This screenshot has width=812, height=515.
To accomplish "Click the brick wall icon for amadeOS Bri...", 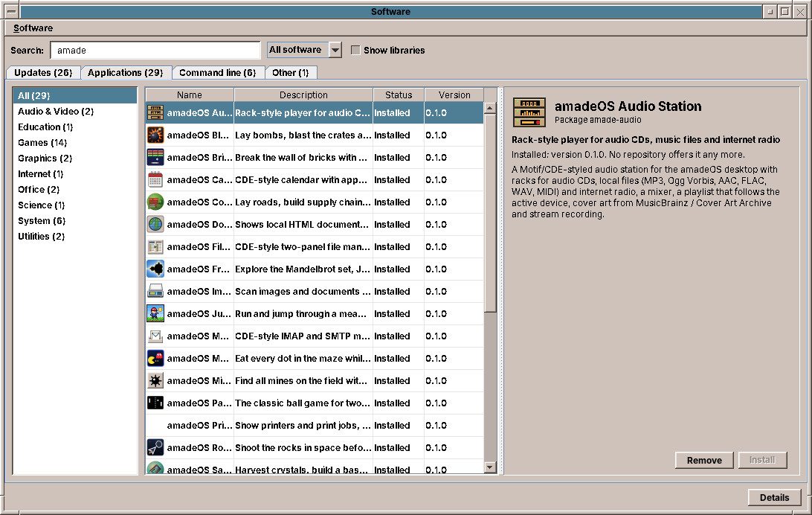I will point(155,157).
